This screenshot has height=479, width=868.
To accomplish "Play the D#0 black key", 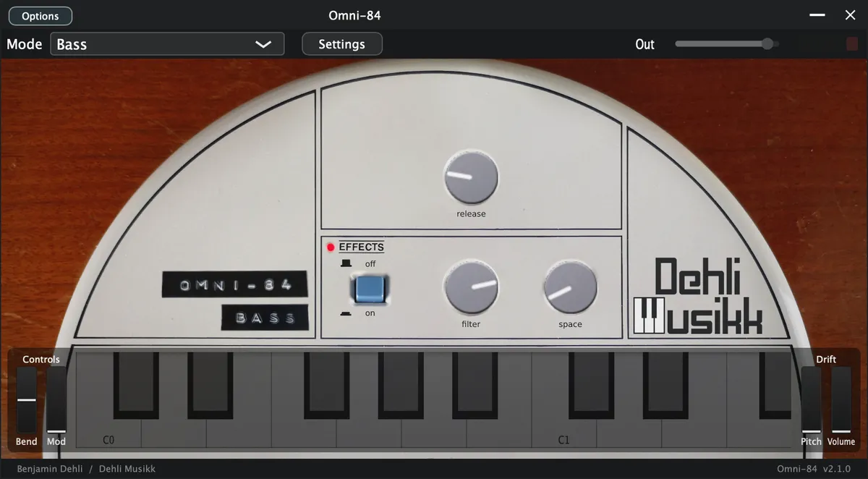I will pyautogui.click(x=210, y=385).
